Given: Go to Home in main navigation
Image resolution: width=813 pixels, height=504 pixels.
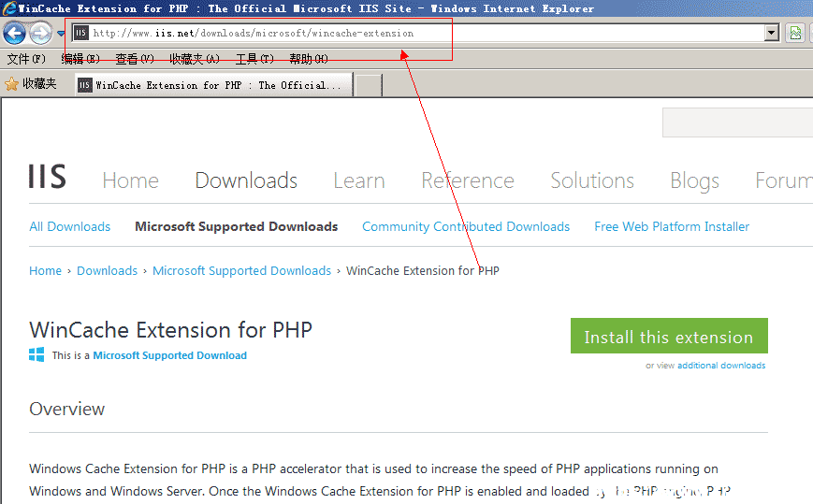Looking at the screenshot, I should tap(131, 180).
